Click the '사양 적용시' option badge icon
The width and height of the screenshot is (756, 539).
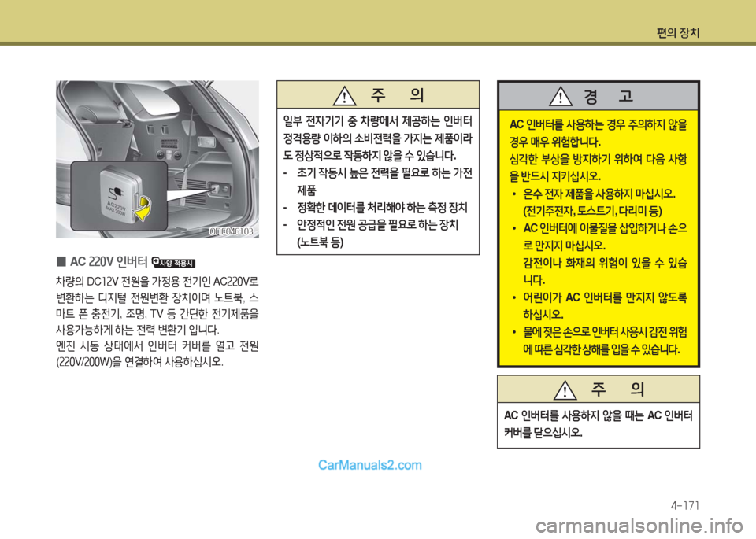[173, 263]
